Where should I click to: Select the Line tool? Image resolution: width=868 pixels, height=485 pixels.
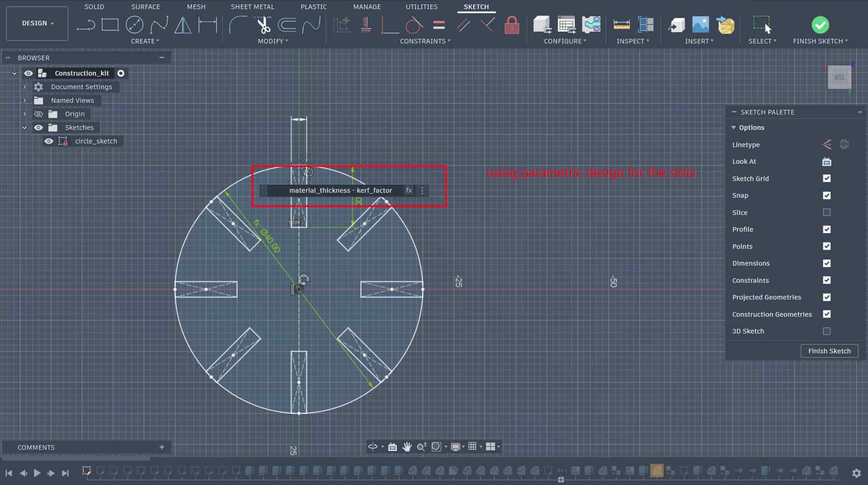point(86,24)
